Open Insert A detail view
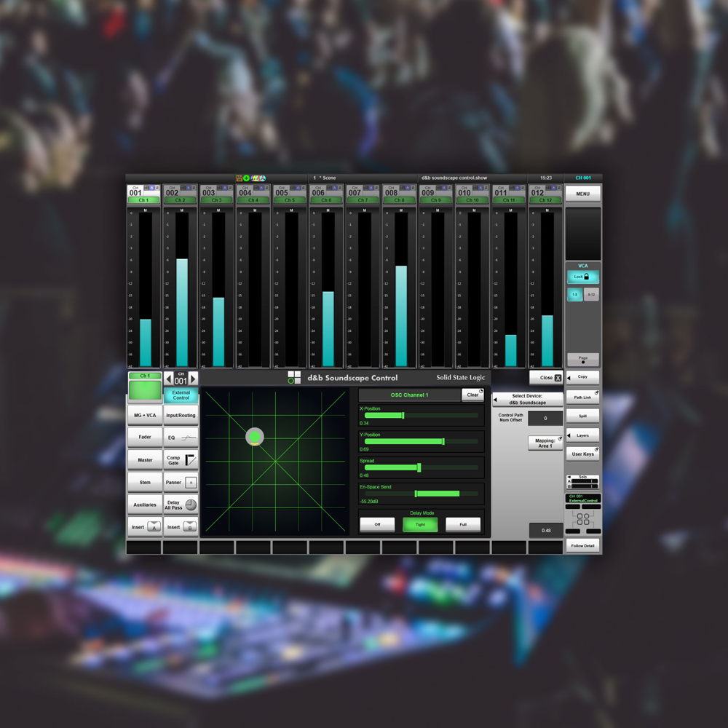The height and width of the screenshot is (728, 728). point(145,527)
